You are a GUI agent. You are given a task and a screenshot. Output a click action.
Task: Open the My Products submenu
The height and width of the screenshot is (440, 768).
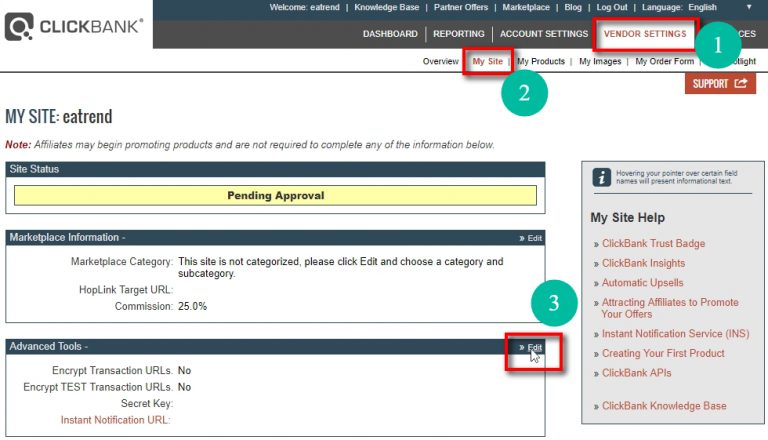[x=541, y=62]
